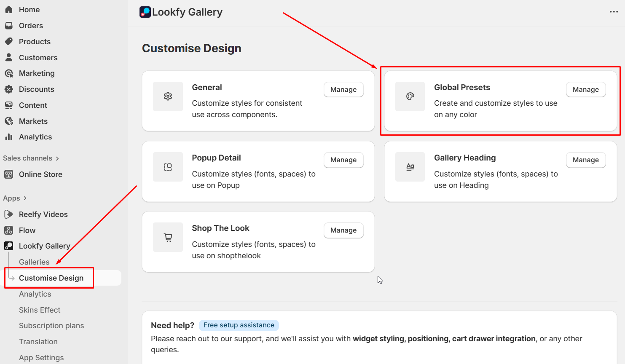
Task: Click the gear icon on the General card
Action: (x=168, y=96)
